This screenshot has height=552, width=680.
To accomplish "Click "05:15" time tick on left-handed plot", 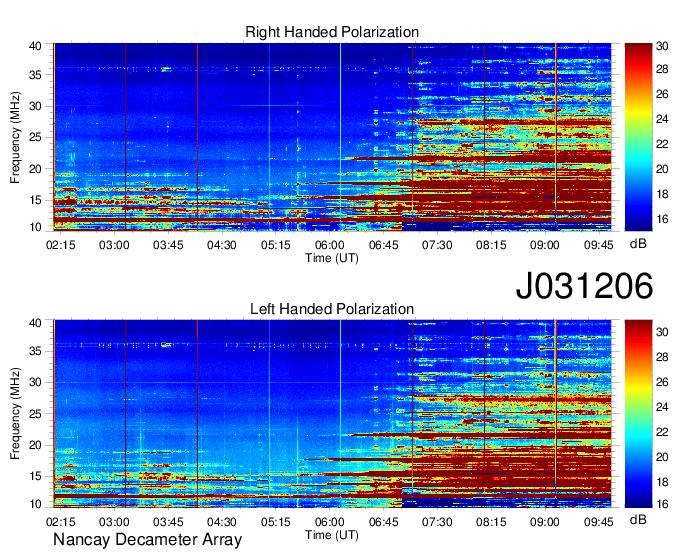I will [276, 522].
